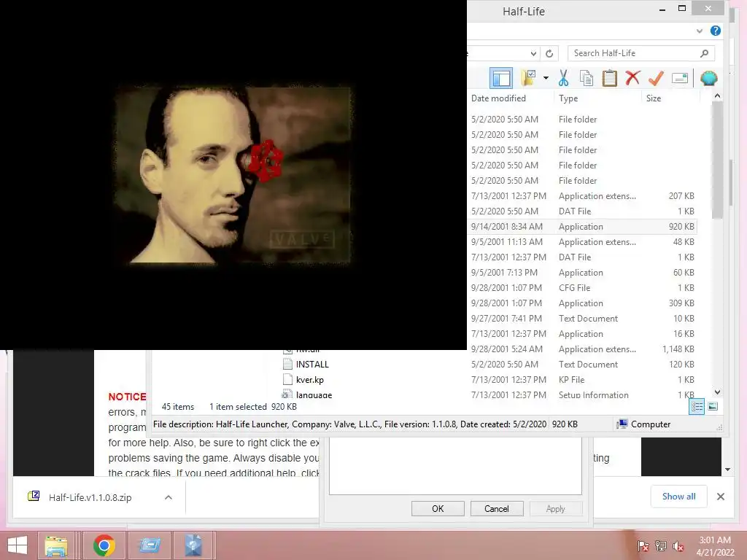Click the search magnifier icon
The image size is (747, 560).
(704, 53)
